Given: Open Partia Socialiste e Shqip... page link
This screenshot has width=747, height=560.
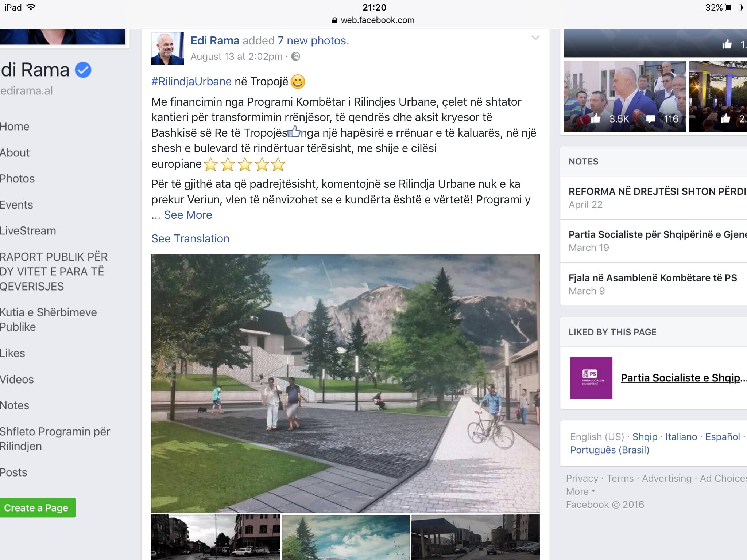Looking at the screenshot, I should pos(684,378).
